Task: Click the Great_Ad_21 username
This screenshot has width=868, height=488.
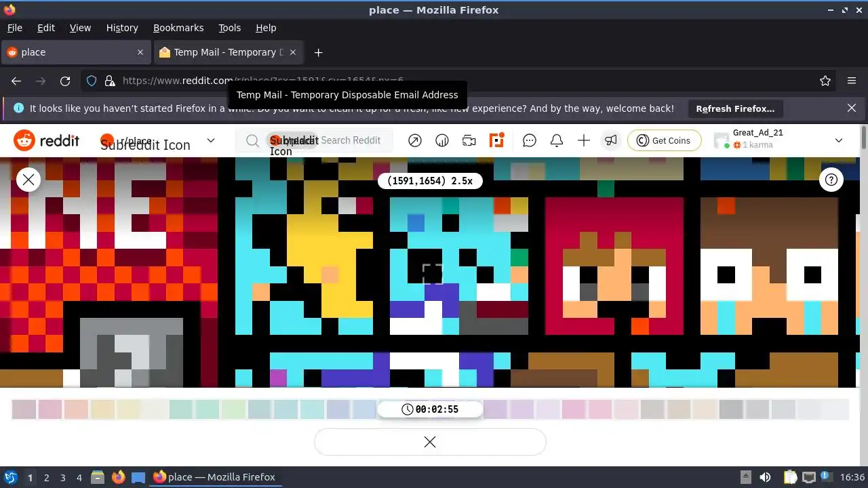Action: 758,133
